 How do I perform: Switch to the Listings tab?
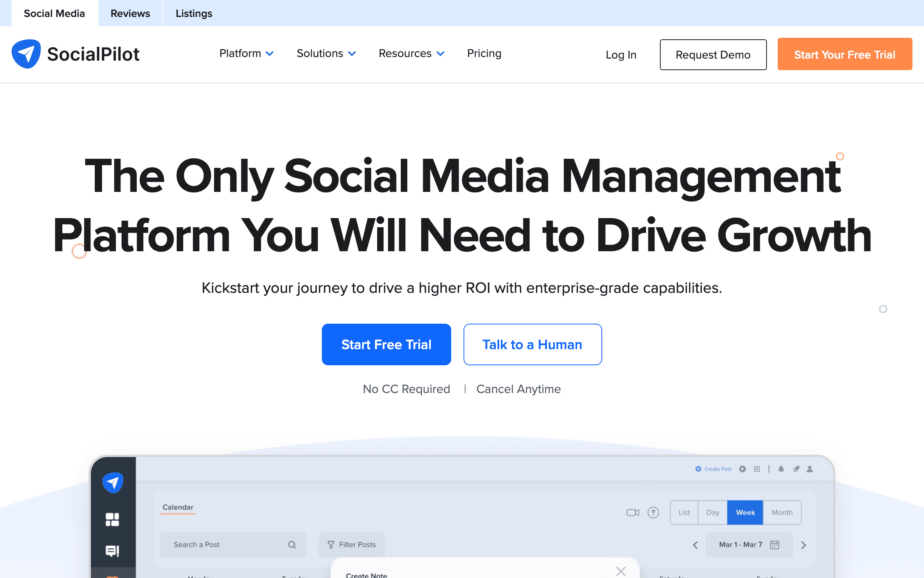[194, 13]
